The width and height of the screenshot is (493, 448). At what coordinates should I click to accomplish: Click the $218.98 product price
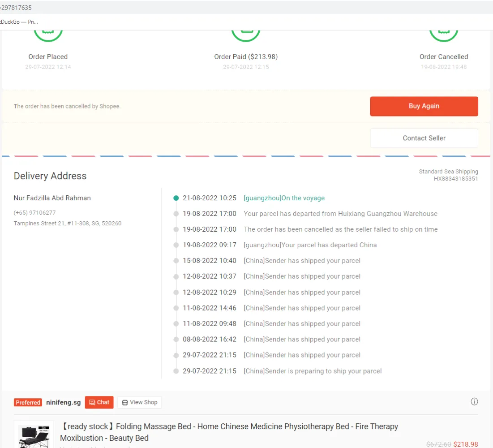[465, 444]
